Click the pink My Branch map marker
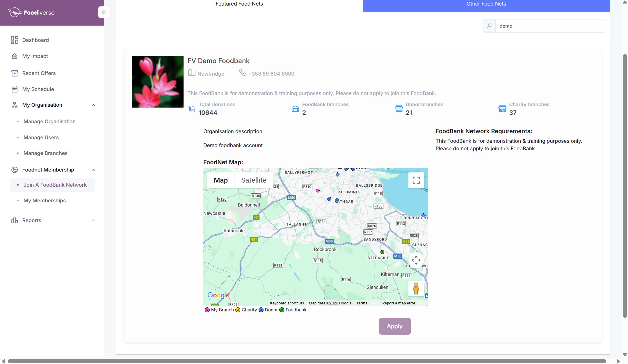This screenshot has width=628, height=364. tap(318, 191)
